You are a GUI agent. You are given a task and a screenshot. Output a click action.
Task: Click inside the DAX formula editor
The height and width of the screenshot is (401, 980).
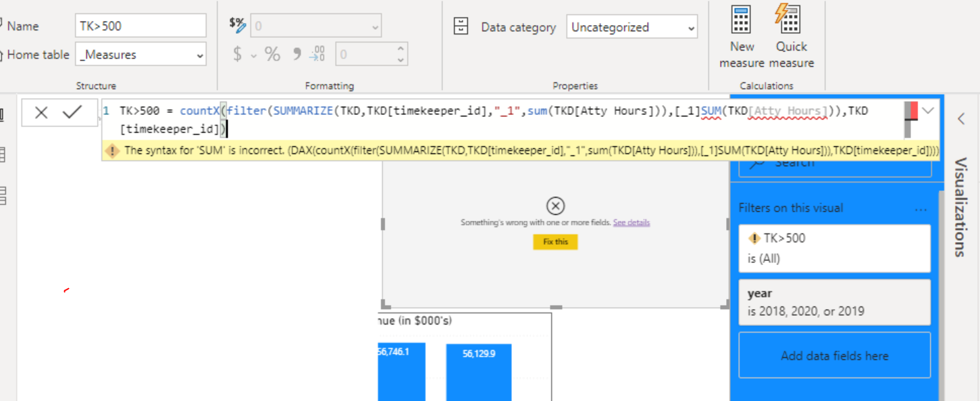[500, 119]
